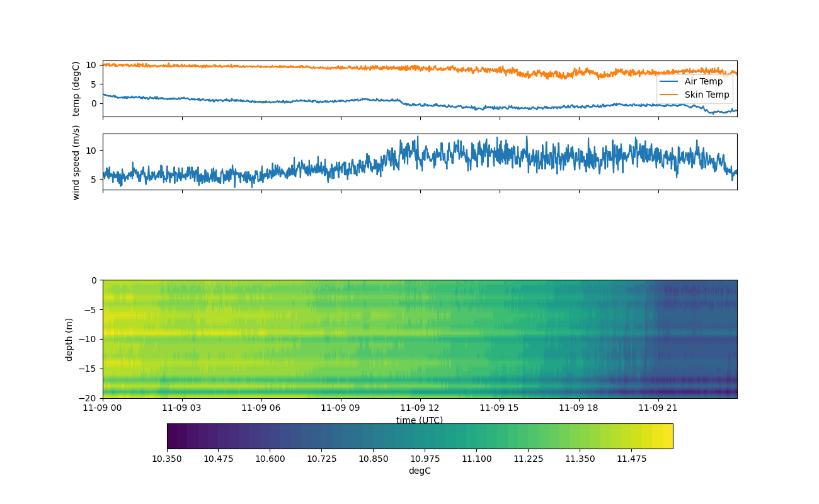Click the 11-09 12 time tick label
Image resolution: width=819 pixels, height=504 pixels.
point(420,408)
